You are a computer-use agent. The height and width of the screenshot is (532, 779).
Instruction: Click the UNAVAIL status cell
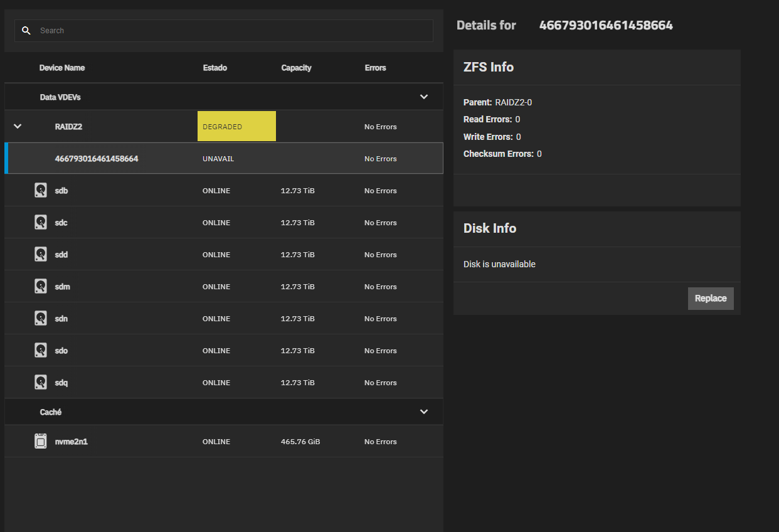[x=218, y=159]
